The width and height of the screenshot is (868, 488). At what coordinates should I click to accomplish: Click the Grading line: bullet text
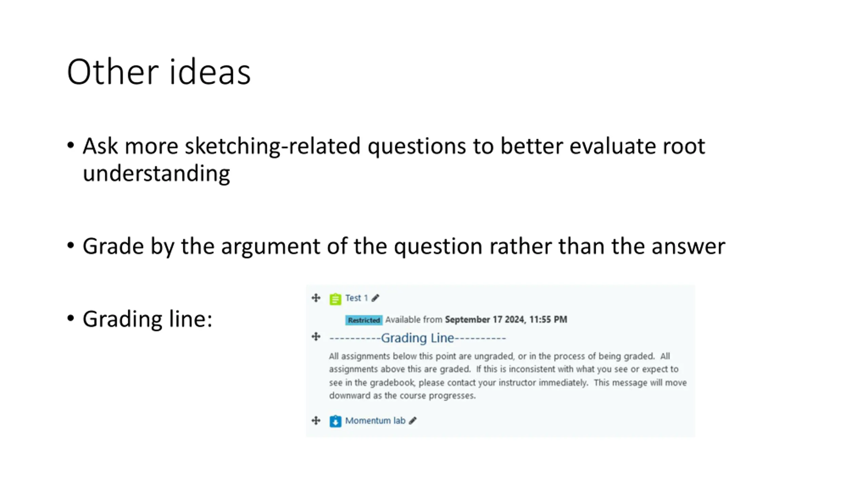(x=147, y=319)
